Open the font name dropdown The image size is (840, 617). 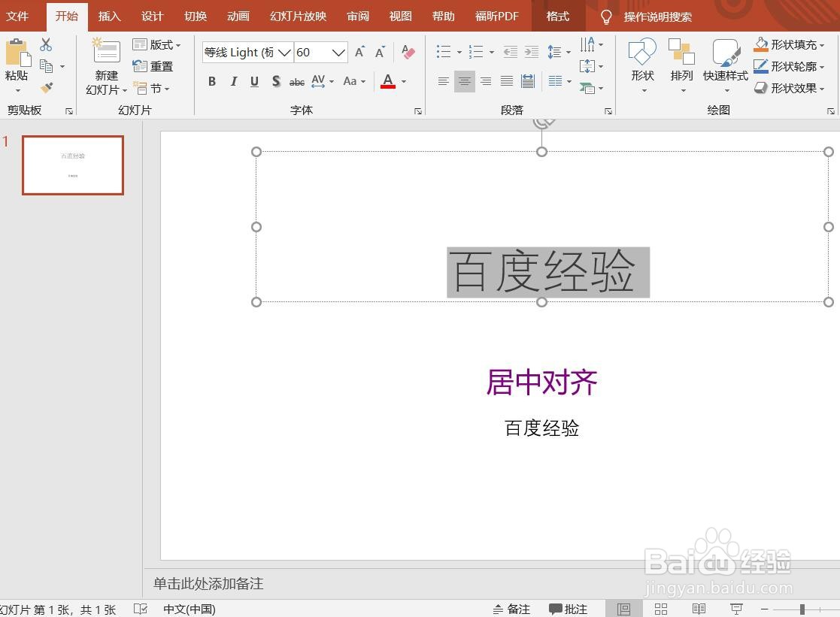coord(284,52)
